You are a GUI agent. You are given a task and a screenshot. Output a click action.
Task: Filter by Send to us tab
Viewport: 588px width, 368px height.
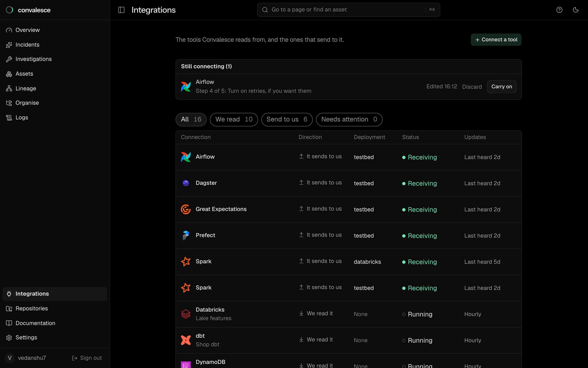[x=287, y=120]
